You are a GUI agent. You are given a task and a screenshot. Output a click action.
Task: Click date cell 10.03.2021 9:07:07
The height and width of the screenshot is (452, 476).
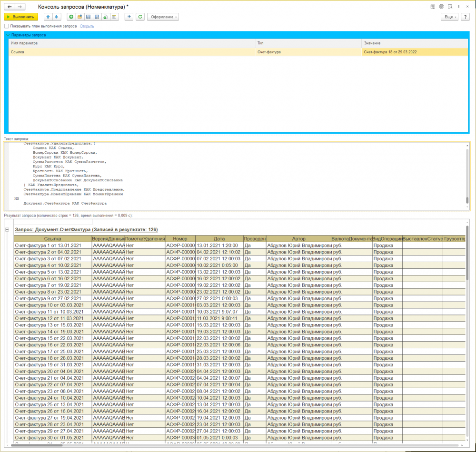pos(219,312)
